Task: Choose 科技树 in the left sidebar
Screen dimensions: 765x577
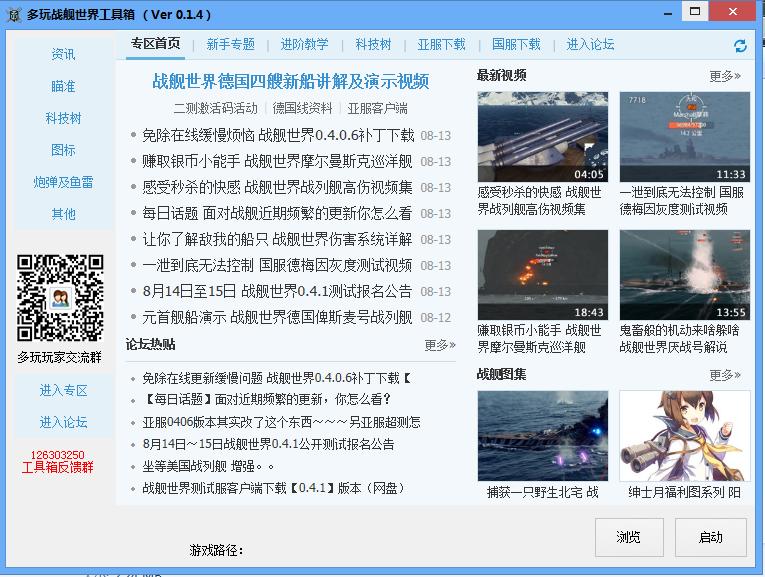Action: [63, 118]
